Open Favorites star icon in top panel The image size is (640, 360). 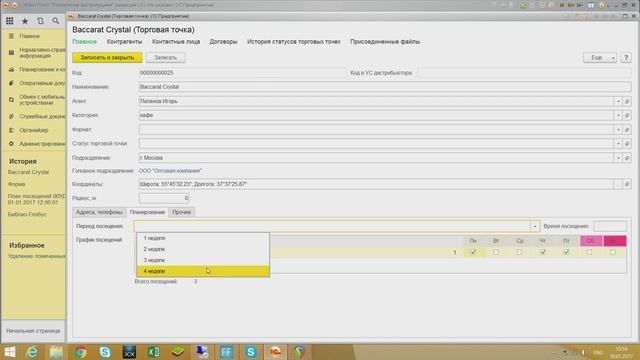click(x=25, y=20)
